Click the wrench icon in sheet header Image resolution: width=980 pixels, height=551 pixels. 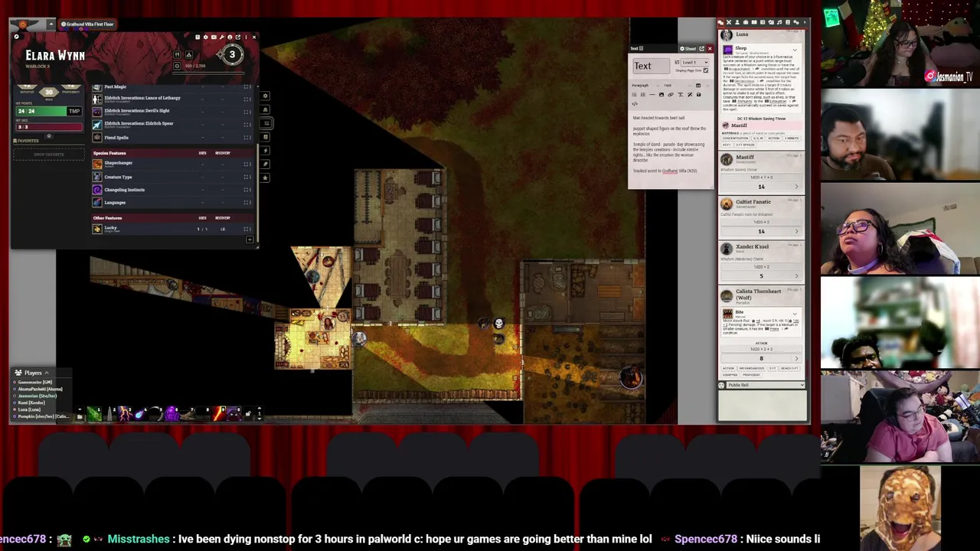pos(221,37)
